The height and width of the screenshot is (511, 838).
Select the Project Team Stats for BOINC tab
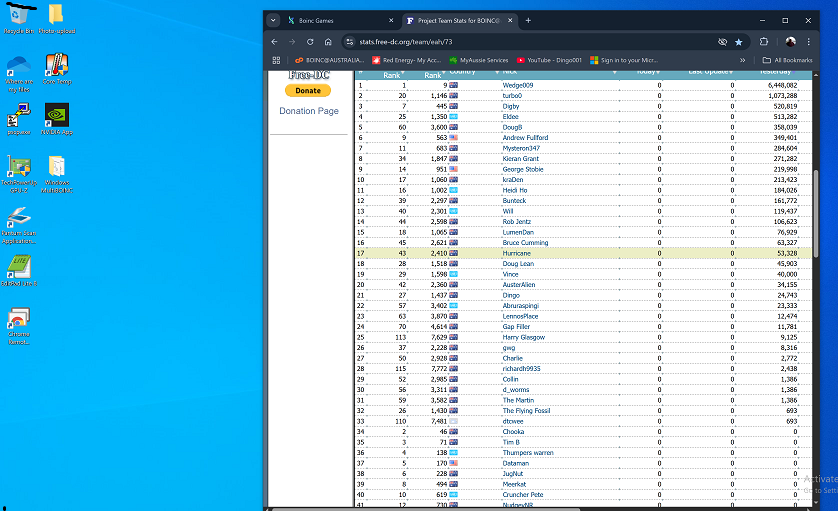(460, 20)
